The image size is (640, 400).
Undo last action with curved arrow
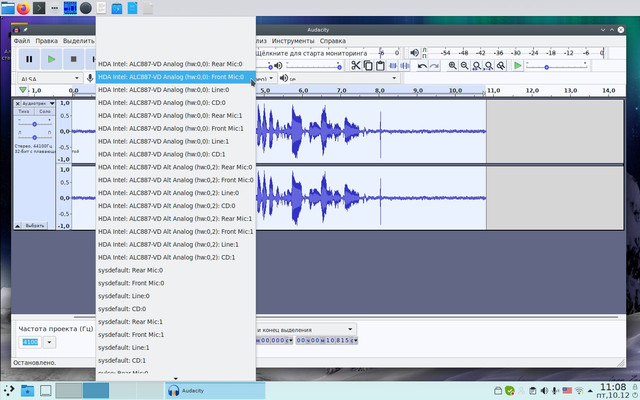(x=422, y=65)
